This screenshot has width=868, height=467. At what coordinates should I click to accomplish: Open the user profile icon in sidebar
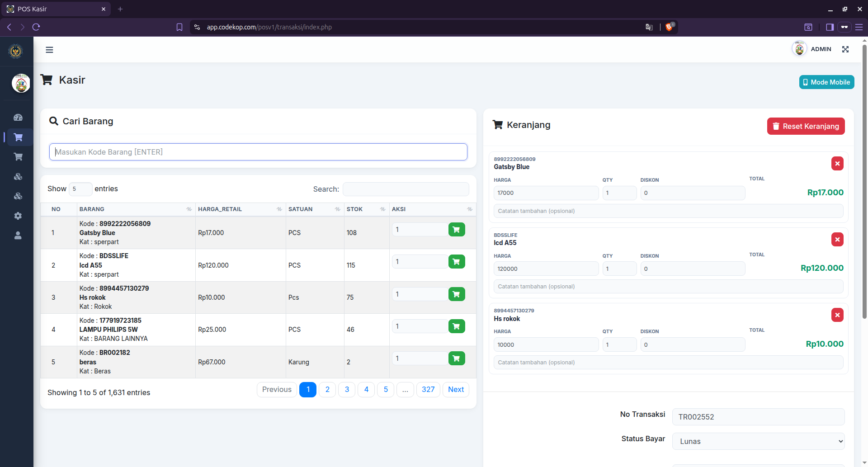(18, 236)
